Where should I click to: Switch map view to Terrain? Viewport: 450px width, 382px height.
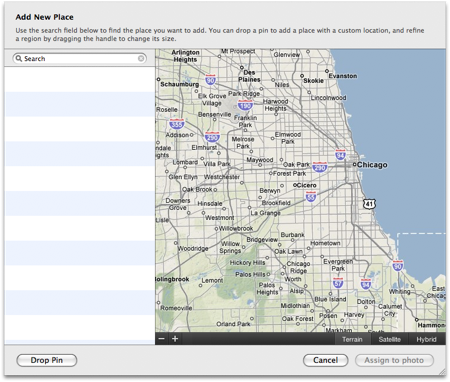(x=352, y=339)
